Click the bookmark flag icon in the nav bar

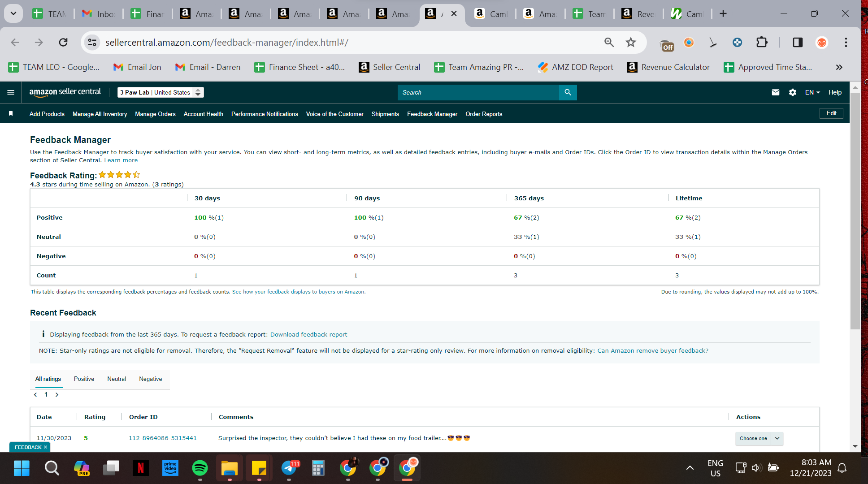(x=11, y=114)
